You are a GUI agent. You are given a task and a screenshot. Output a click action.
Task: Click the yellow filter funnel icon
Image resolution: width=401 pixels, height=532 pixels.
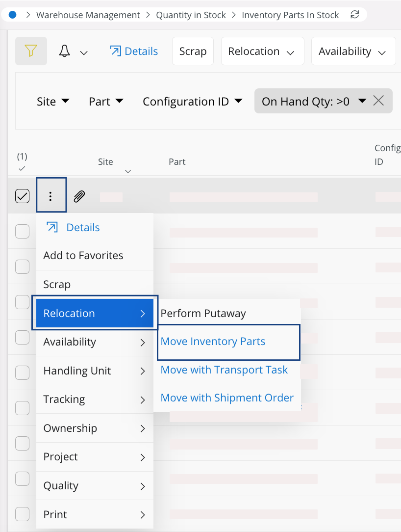(31, 51)
